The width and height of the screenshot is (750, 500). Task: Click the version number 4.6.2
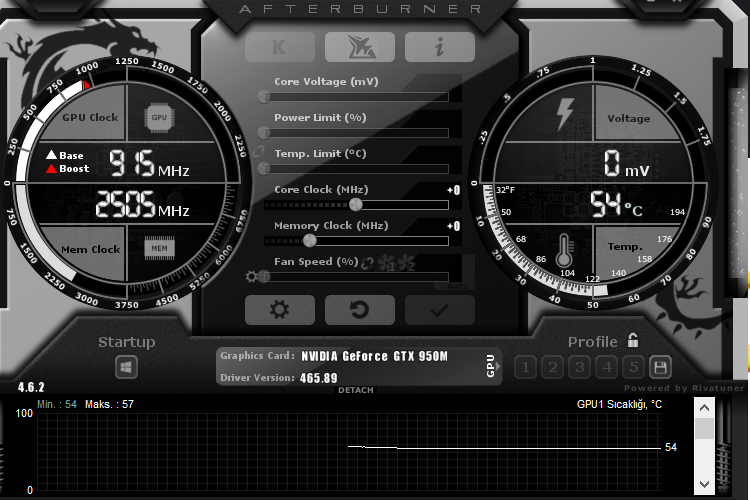(31, 387)
